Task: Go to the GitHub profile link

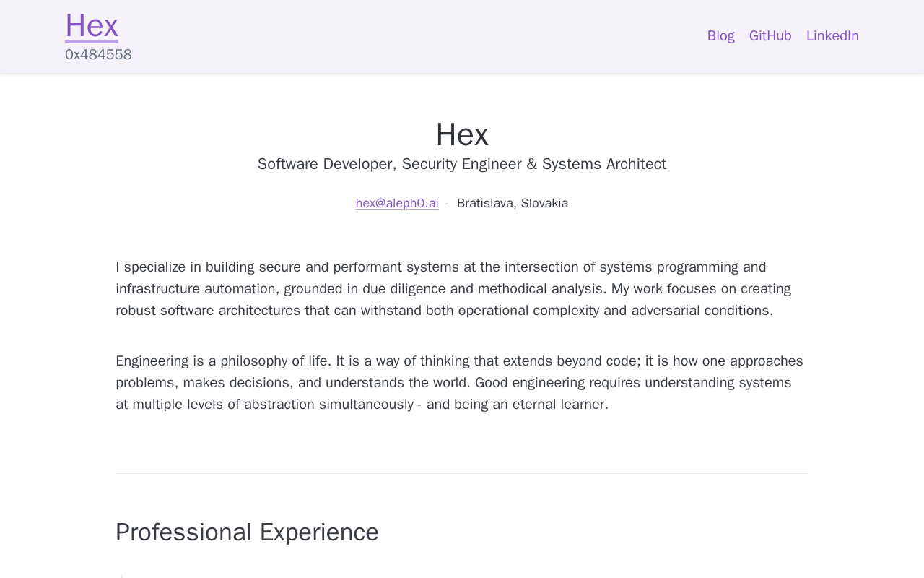Action: click(770, 36)
